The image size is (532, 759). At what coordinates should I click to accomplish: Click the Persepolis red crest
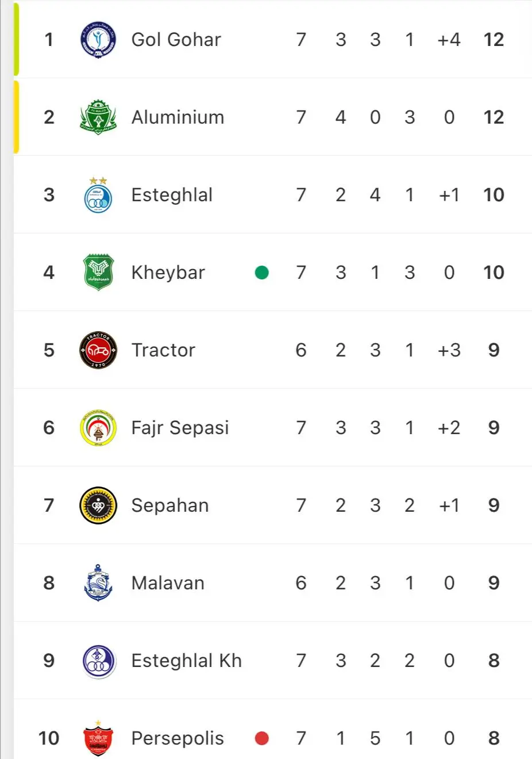pyautogui.click(x=98, y=738)
